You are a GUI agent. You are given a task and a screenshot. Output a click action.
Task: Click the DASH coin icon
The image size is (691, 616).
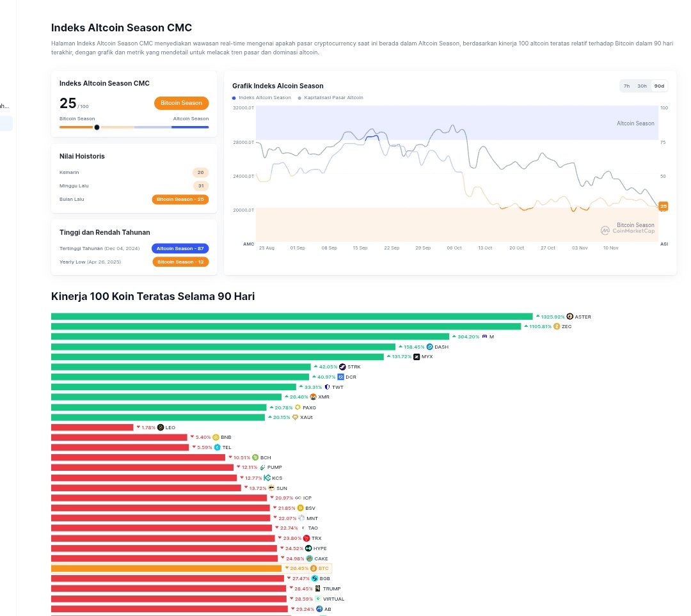point(430,347)
